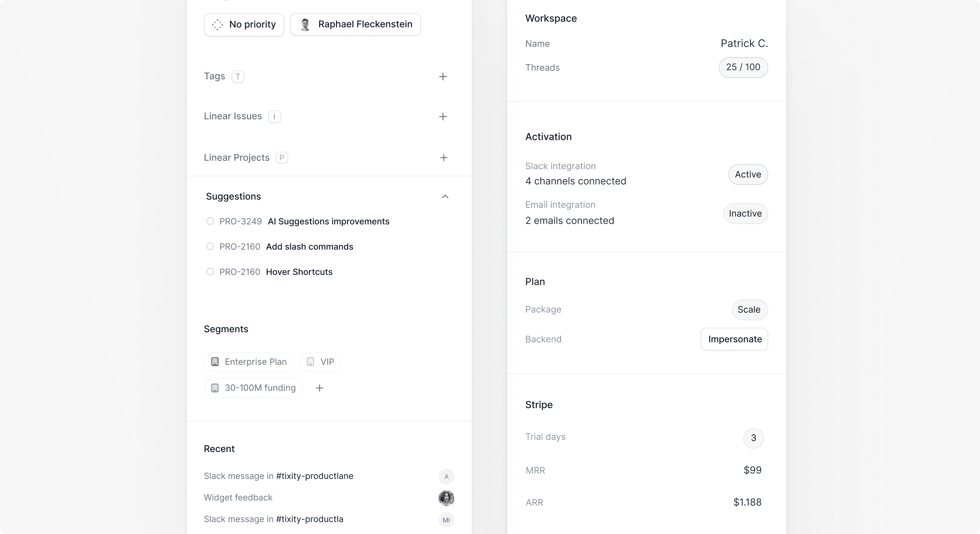Click the Impersonate button
The height and width of the screenshot is (534, 980).
click(734, 339)
